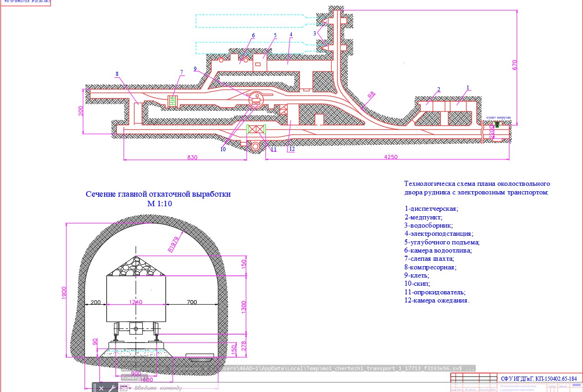Image resolution: width=583 pixels, height=392 pixels.
Task: Select the dimension '4250' in the plan
Action: coord(391,157)
